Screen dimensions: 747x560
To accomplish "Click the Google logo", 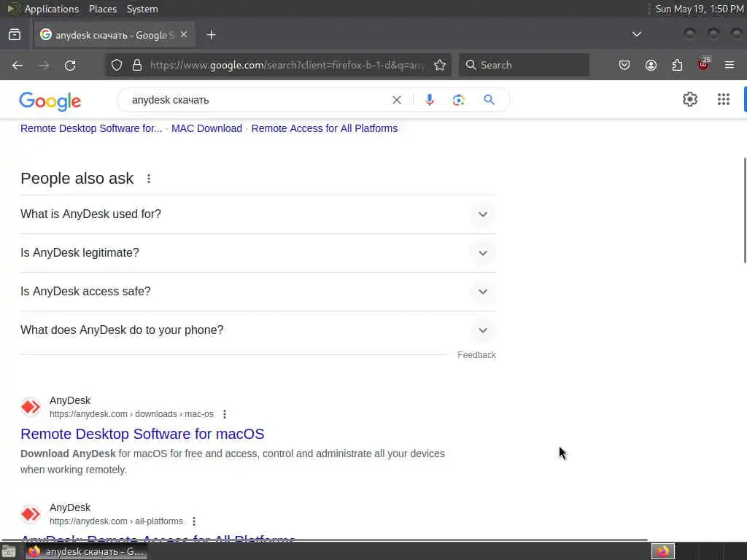I will (x=50, y=101).
